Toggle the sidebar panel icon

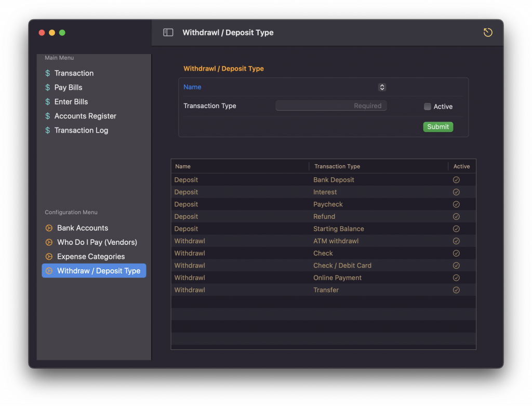(x=168, y=32)
